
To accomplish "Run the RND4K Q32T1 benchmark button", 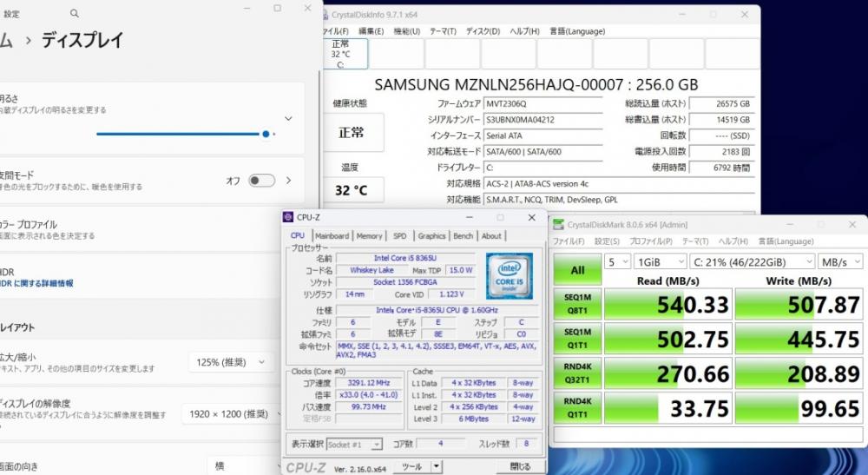I will [577, 373].
